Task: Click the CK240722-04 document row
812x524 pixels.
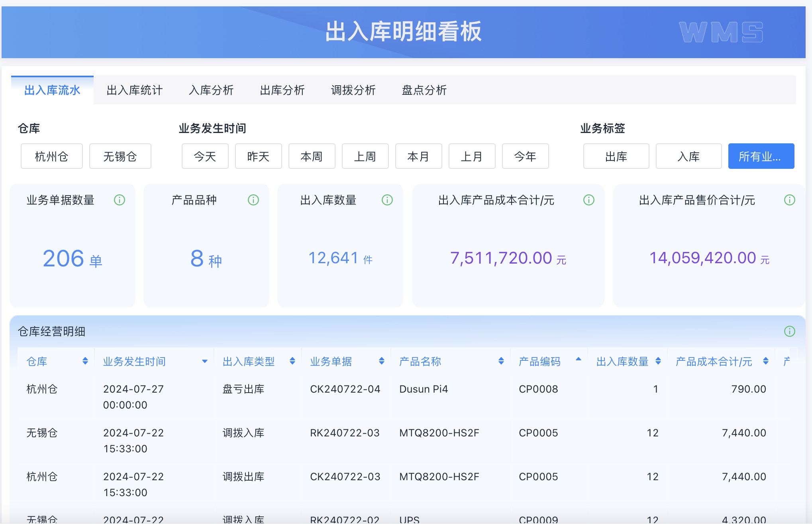Action: tap(345, 389)
